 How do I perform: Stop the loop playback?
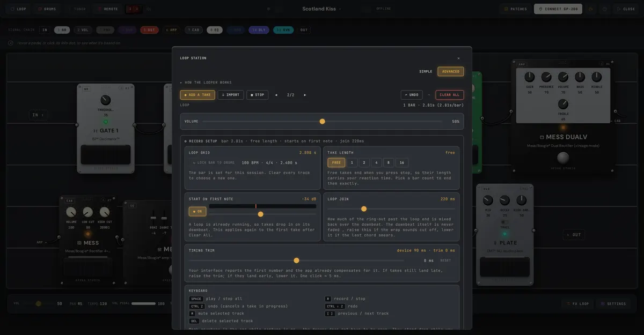[257, 95]
